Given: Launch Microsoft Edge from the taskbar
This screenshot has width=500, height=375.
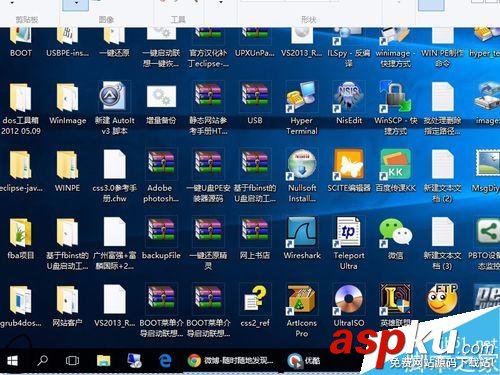Looking at the screenshot, I should pos(165,361).
